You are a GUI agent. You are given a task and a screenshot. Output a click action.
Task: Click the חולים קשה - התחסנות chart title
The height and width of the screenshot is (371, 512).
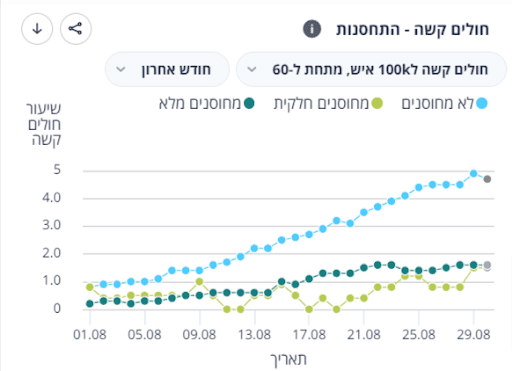pos(412,29)
